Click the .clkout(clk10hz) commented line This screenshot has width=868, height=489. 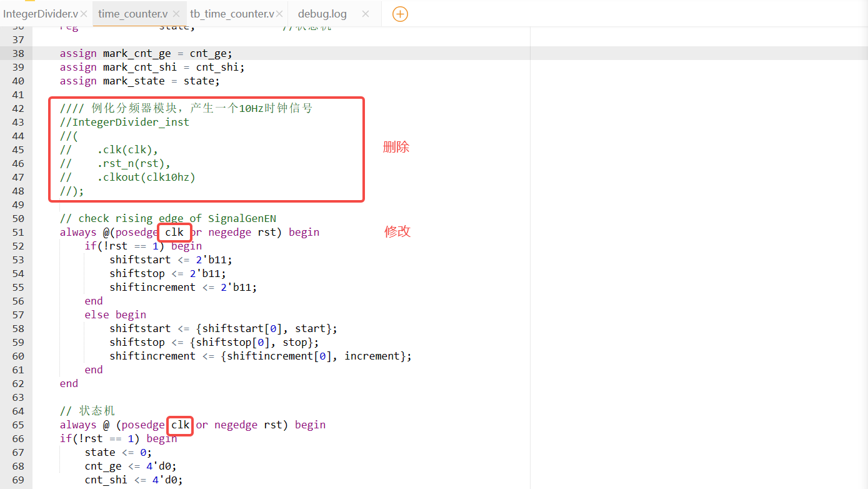coord(146,177)
